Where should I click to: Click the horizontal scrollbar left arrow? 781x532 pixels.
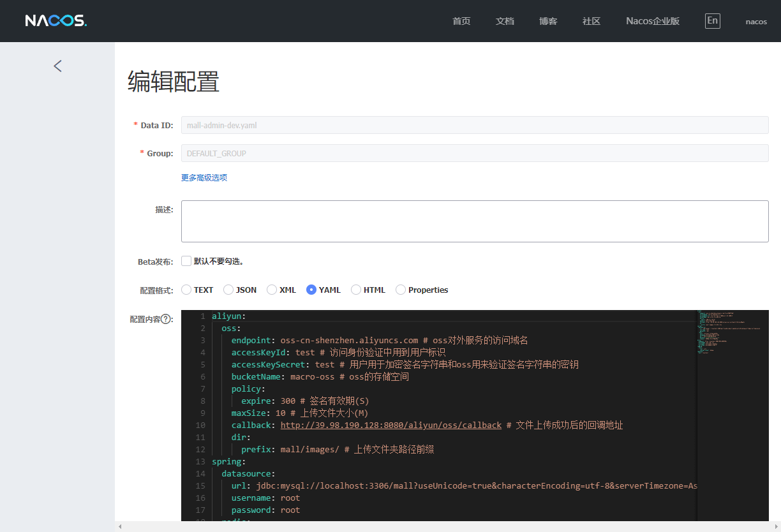tap(120, 527)
